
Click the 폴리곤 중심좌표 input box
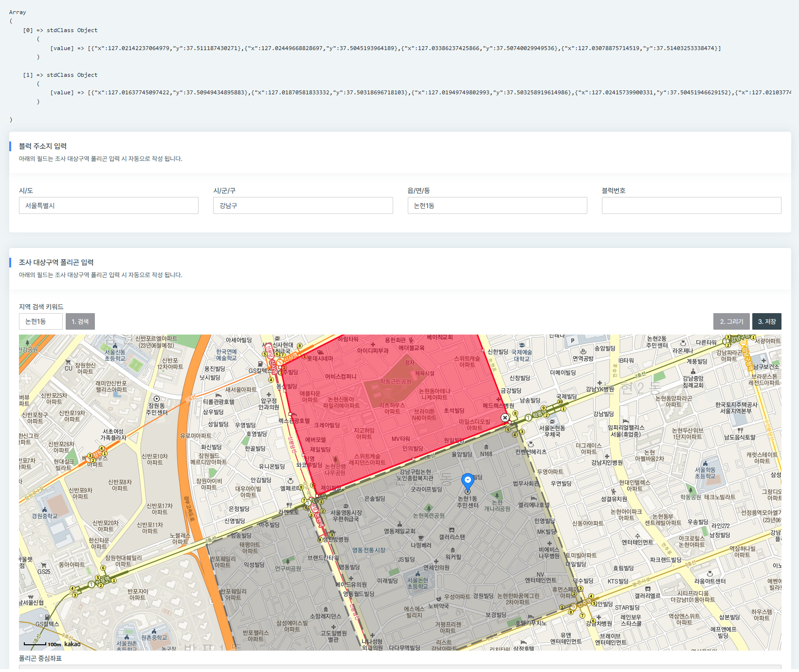point(400,667)
